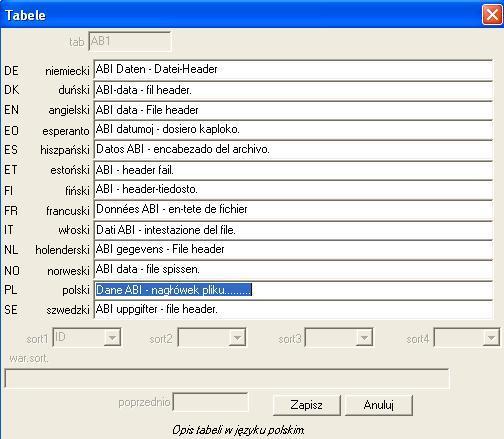Viewport: 504px width, 439px height.
Task: Click the 'war.sort.' label
Action: coord(29,359)
